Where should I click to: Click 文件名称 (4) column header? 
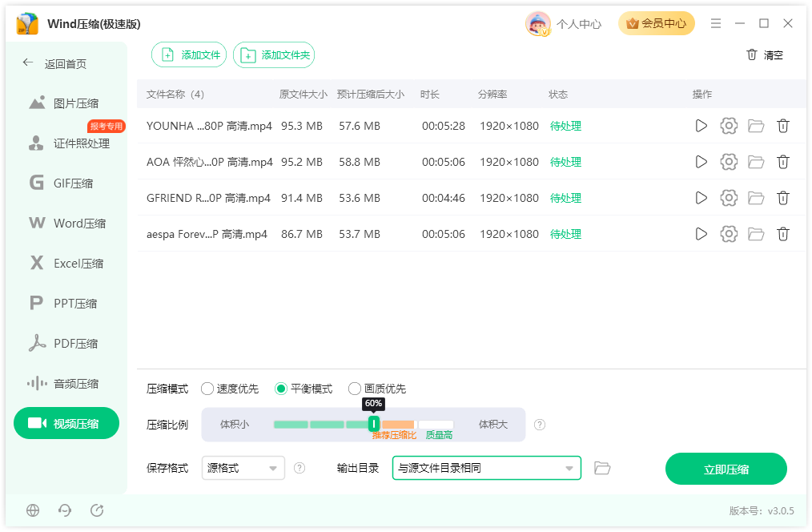[x=175, y=95]
